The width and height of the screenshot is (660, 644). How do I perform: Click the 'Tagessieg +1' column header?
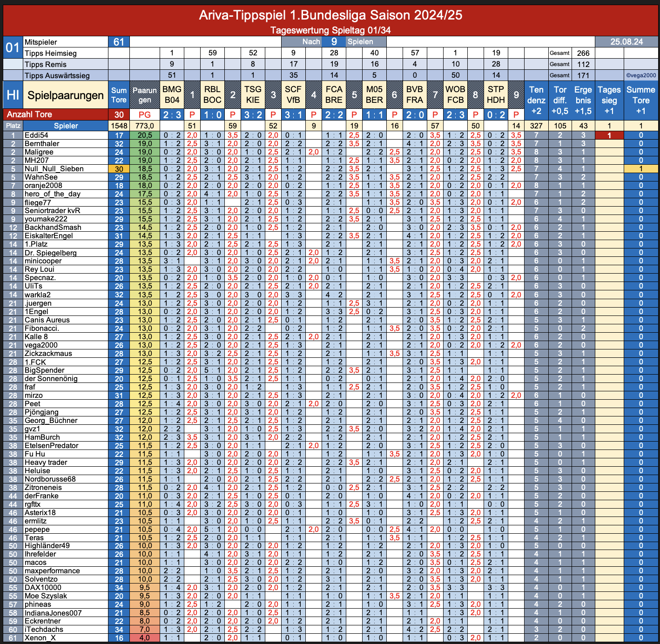pyautogui.click(x=609, y=101)
